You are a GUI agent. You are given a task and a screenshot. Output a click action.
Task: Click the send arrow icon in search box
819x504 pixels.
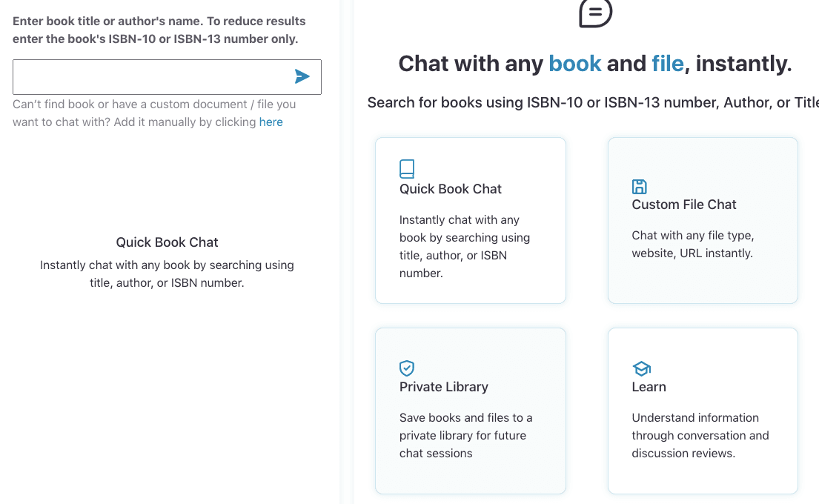pyautogui.click(x=302, y=76)
